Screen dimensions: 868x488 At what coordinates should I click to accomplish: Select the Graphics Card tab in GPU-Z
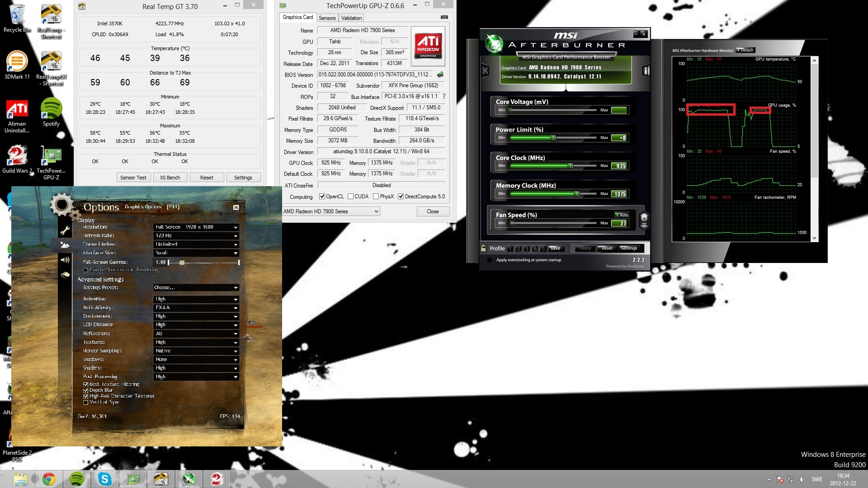[297, 17]
